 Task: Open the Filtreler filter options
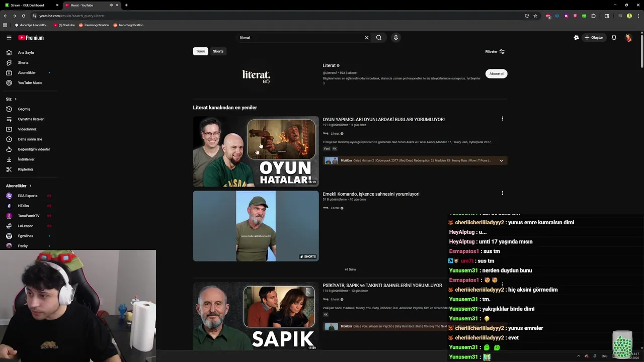click(495, 52)
